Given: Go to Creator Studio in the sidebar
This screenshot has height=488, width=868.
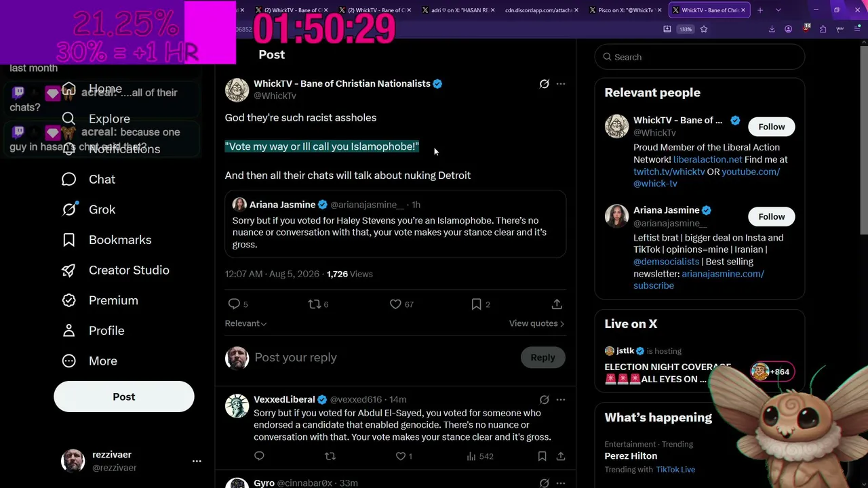Looking at the screenshot, I should (115, 270).
